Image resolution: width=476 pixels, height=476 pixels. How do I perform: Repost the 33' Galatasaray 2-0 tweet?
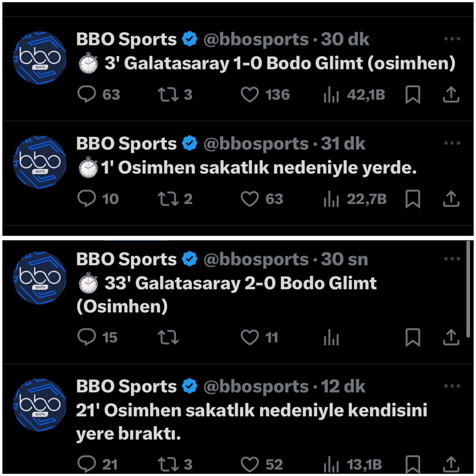click(x=168, y=337)
